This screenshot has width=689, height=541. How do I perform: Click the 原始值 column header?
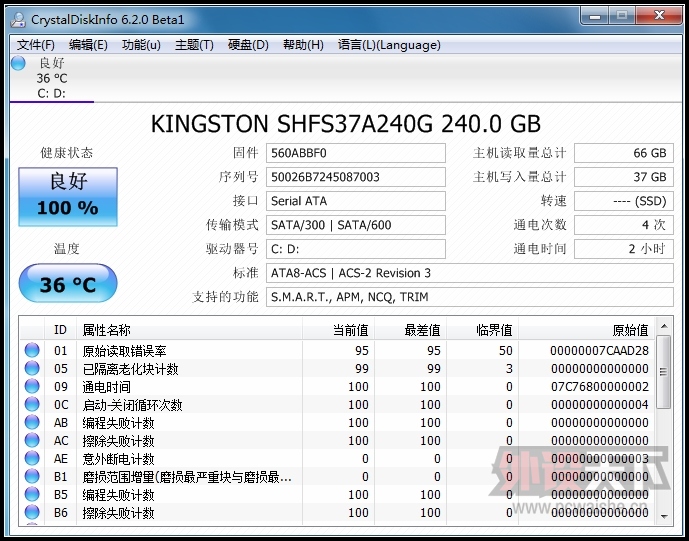tap(586, 329)
